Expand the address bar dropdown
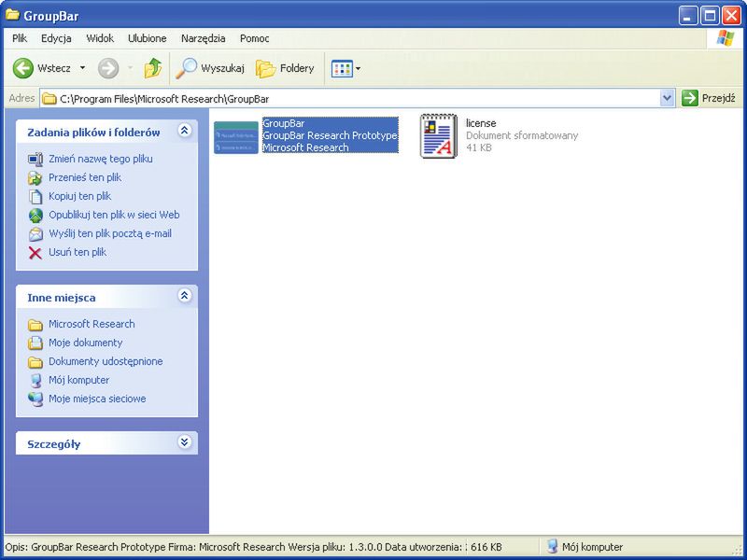This screenshot has width=747, height=560. tap(667, 99)
